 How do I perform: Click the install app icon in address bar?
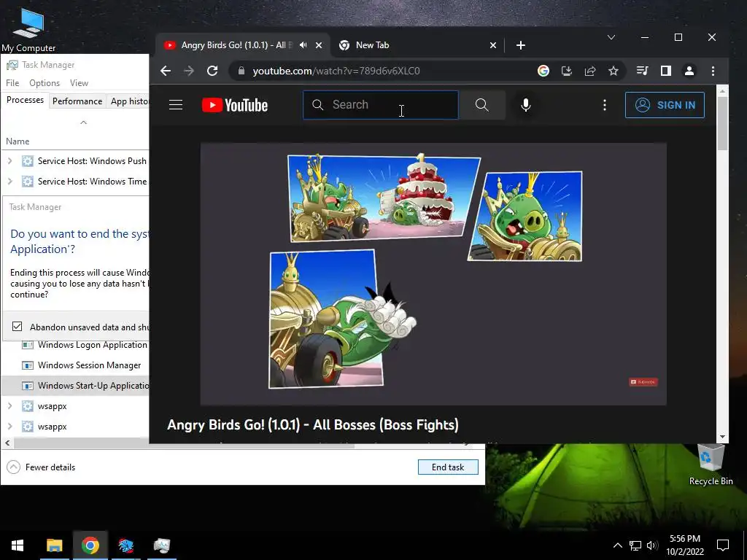tap(566, 71)
